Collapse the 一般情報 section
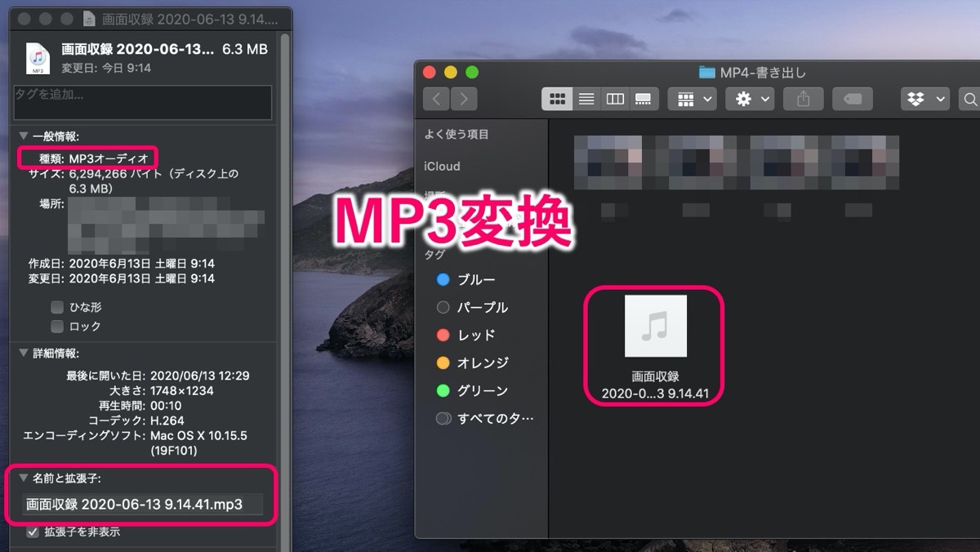Screen dimensions: 980x552 [24, 136]
